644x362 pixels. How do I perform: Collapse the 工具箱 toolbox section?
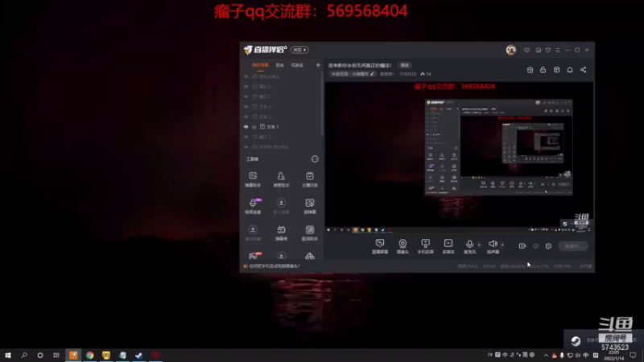pyautogui.click(x=315, y=158)
